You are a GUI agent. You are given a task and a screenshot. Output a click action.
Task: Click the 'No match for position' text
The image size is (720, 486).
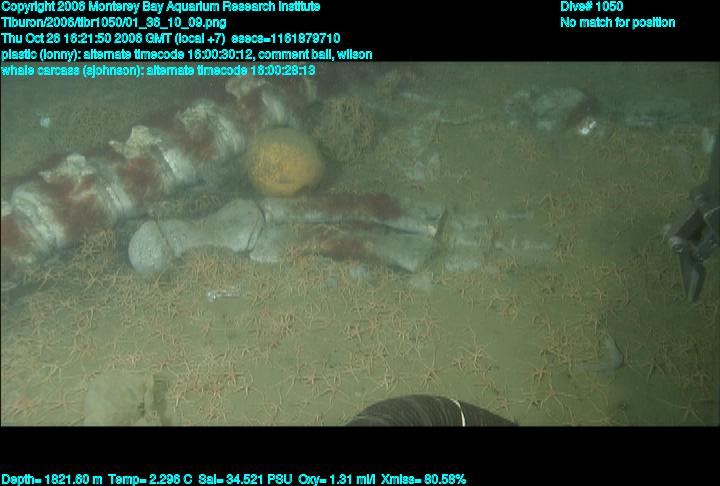(618, 23)
